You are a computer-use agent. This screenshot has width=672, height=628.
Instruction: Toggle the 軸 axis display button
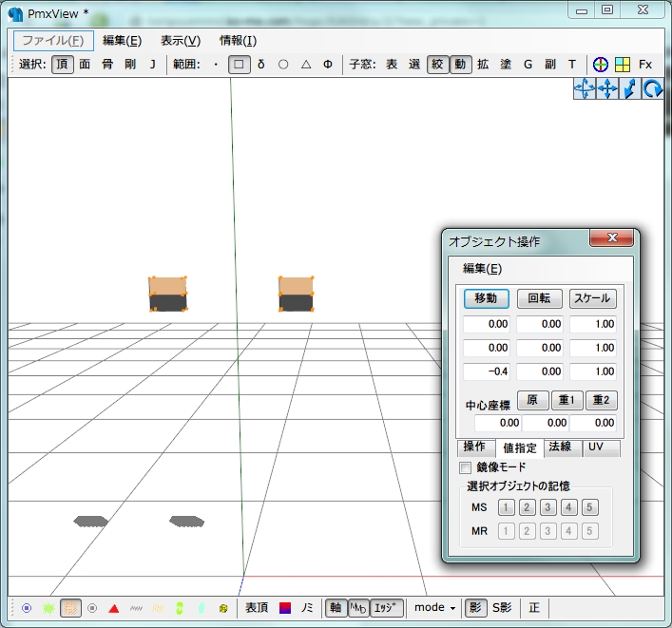pyautogui.click(x=335, y=608)
